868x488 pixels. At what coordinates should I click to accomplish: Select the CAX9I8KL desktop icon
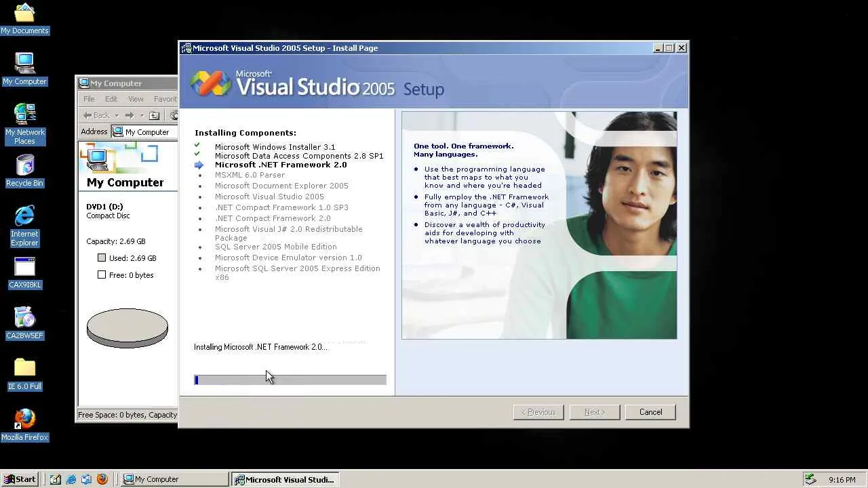(24, 272)
